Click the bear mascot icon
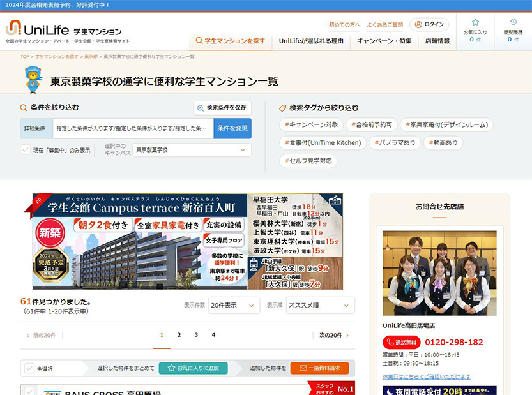Screen dimensions: 532x395 click(x=33, y=80)
